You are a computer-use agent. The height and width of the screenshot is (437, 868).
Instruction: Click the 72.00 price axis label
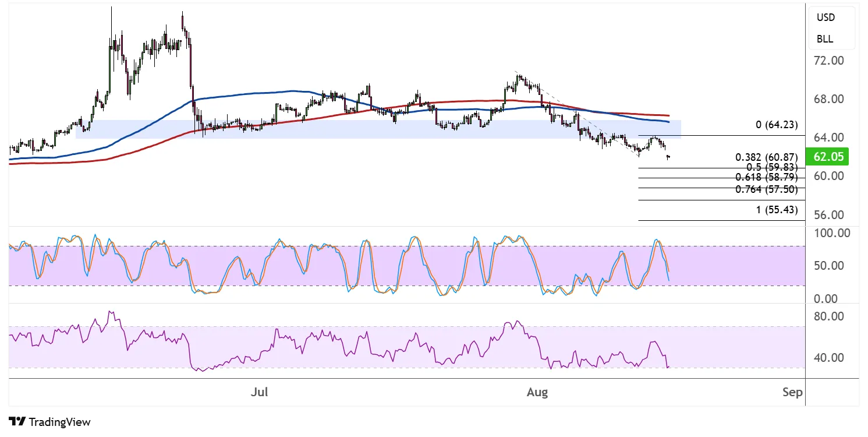[828, 61]
